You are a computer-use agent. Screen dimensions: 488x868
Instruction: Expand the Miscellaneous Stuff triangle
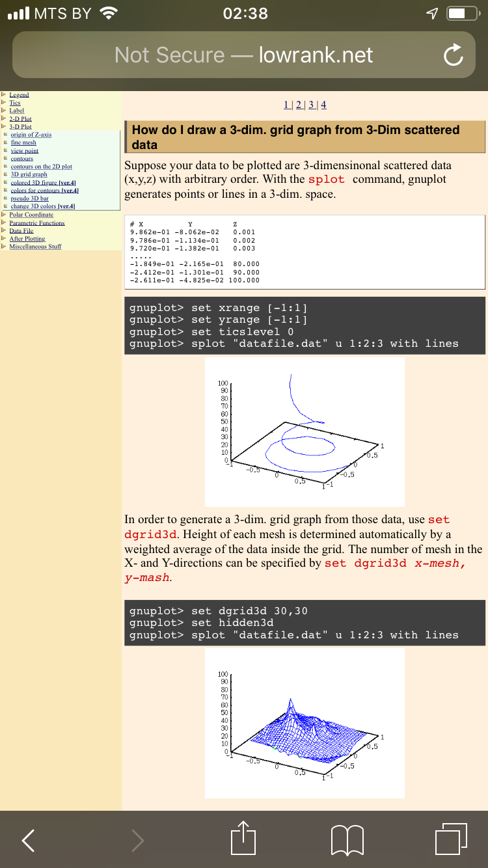coord(4,247)
